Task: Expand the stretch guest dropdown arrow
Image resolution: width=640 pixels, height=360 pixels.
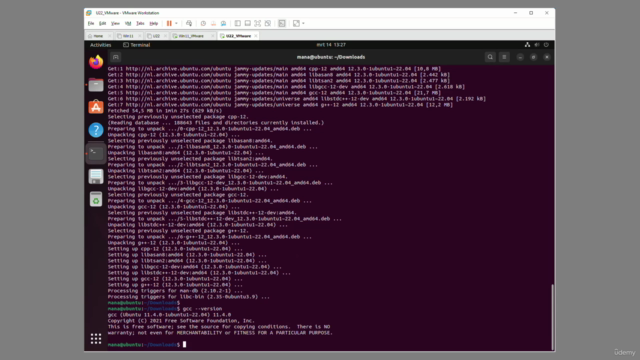Action: click(x=303, y=23)
